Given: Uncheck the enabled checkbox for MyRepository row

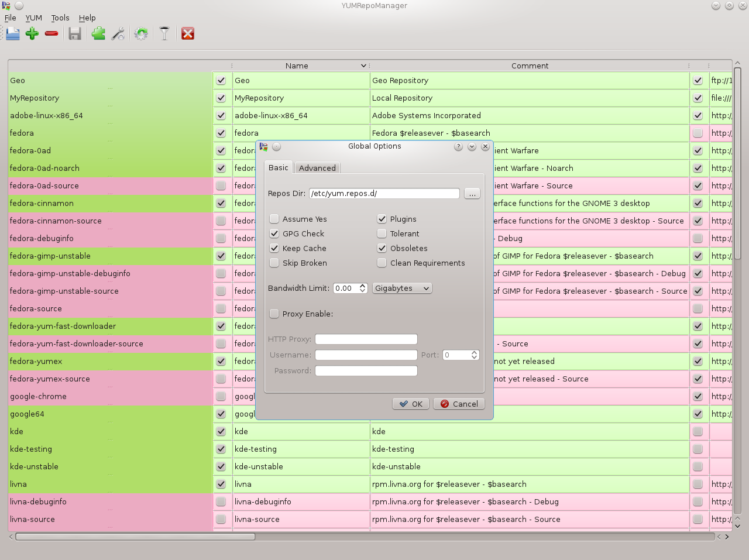Looking at the screenshot, I should 221,98.
